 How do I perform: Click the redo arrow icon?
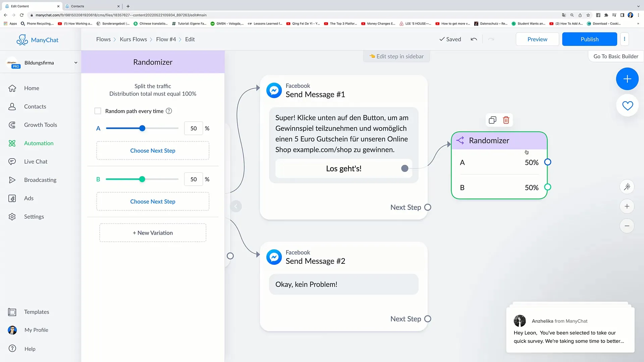pos(491,39)
